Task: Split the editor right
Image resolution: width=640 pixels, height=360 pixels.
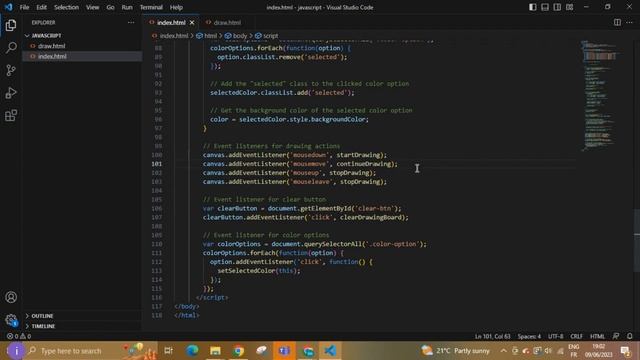Action: [617, 22]
